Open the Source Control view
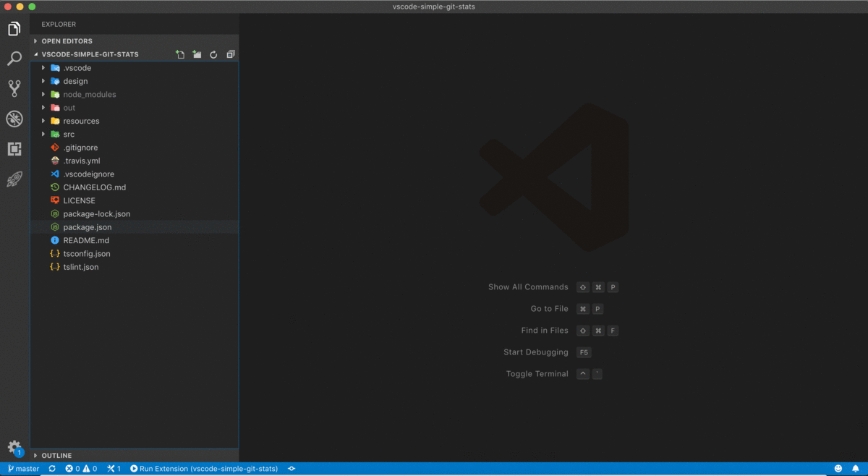Image resolution: width=868 pixels, height=476 pixels. 14,88
